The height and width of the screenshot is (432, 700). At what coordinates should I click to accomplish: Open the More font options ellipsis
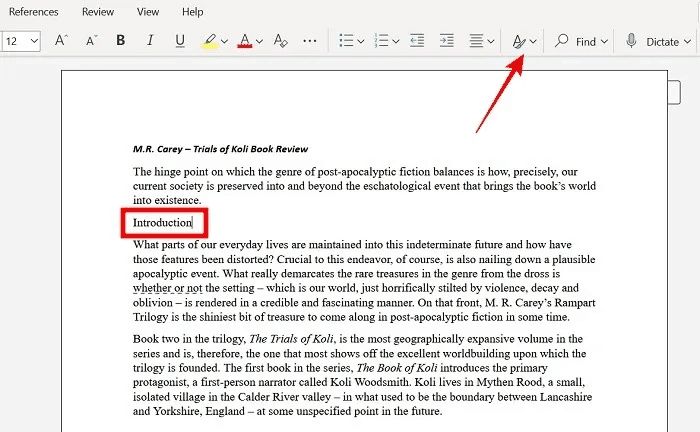[x=309, y=41]
